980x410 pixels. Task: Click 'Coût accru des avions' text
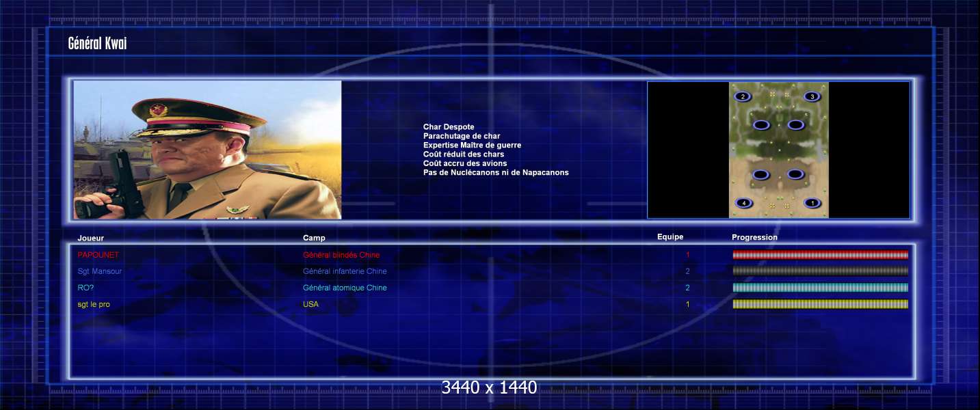point(465,163)
